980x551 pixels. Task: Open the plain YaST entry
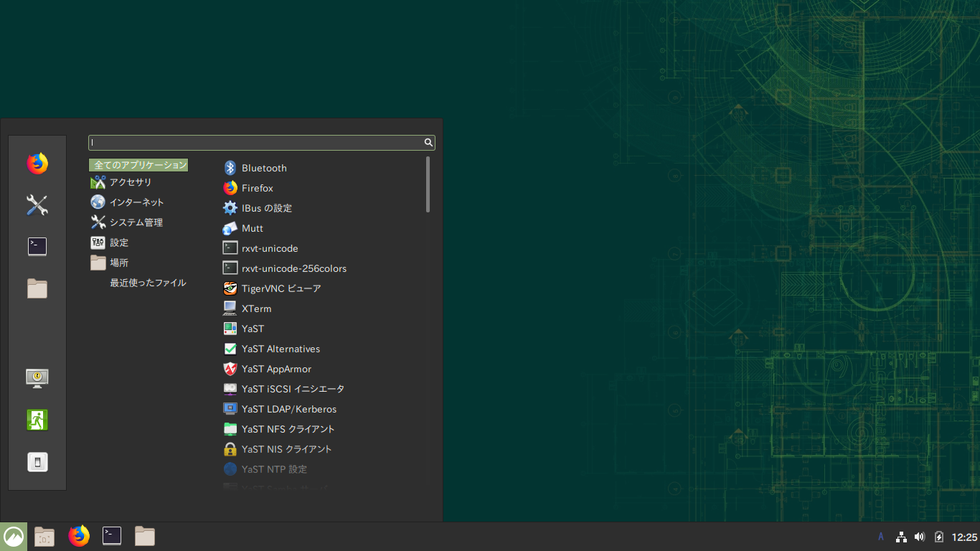(x=243, y=329)
